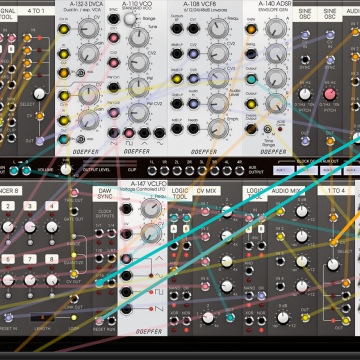This screenshot has width=360, height=360.
Task: Select the VCO square wave output jack
Action: coord(129,133)
